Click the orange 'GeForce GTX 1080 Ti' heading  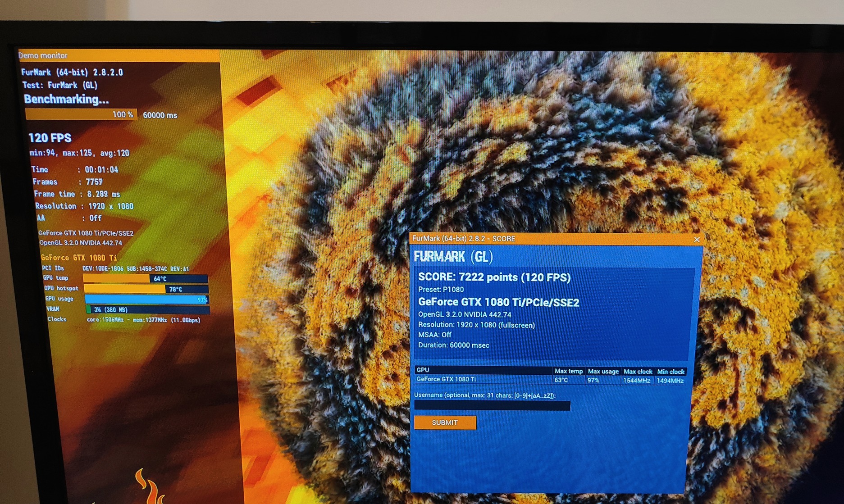pos(79,258)
